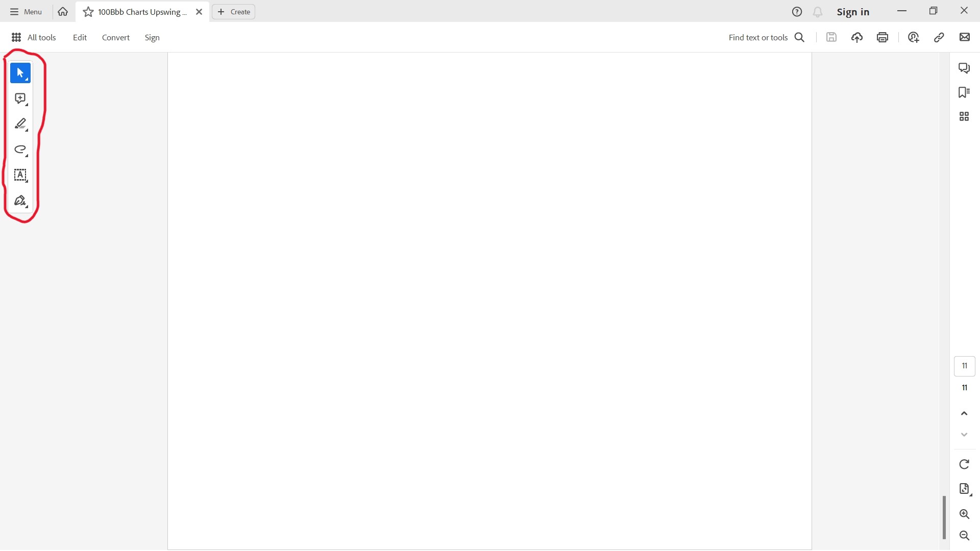This screenshot has height=551, width=980.
Task: Click the Sign in button
Action: coord(853,11)
